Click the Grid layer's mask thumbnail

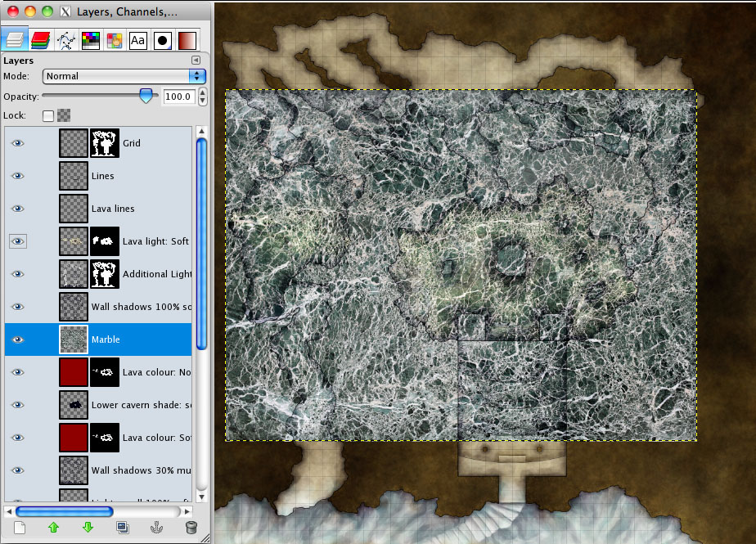tap(105, 143)
